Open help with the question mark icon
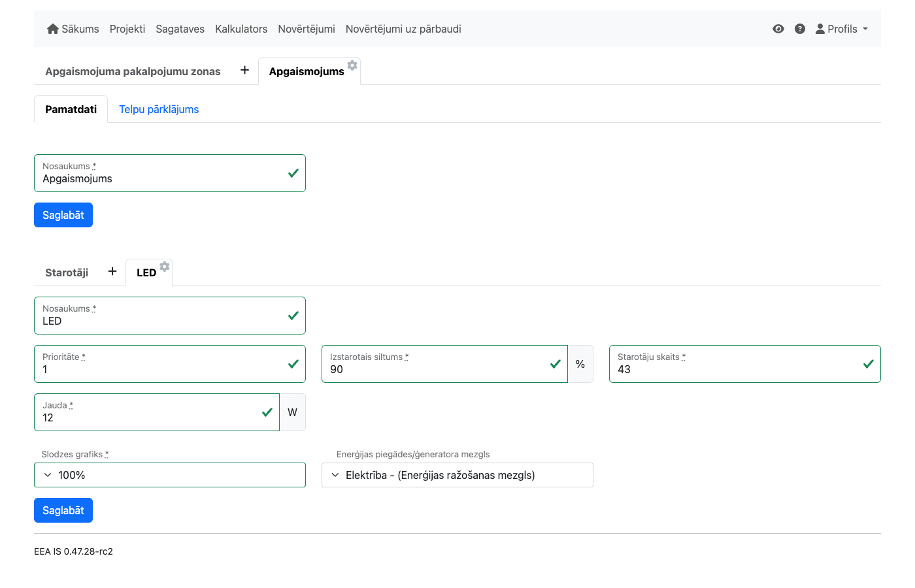 (x=799, y=29)
